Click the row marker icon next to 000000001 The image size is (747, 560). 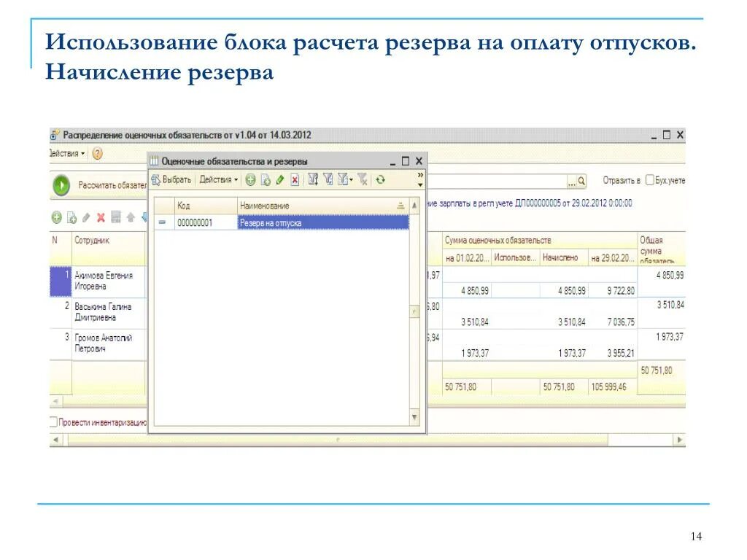coord(163,222)
